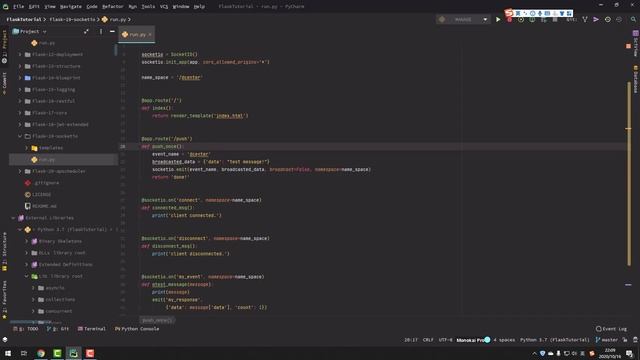
Task: Toggle Commit side tool window tab
Action: 4,83
